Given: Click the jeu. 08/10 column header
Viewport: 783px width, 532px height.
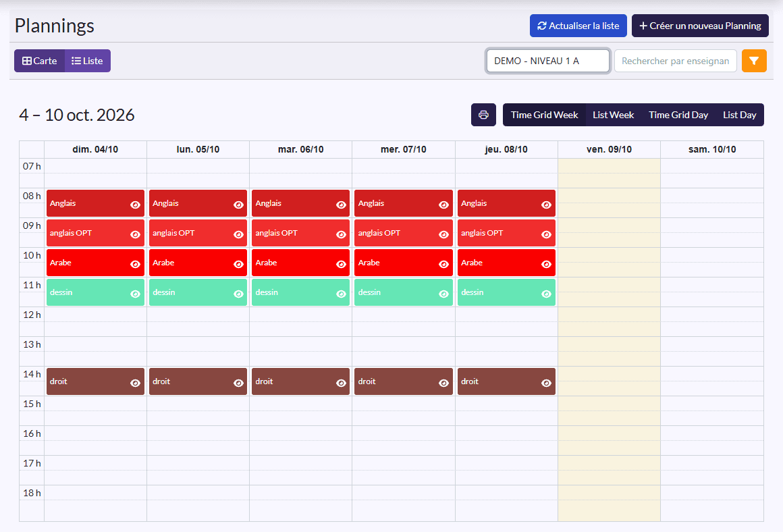Looking at the screenshot, I should pos(506,149).
